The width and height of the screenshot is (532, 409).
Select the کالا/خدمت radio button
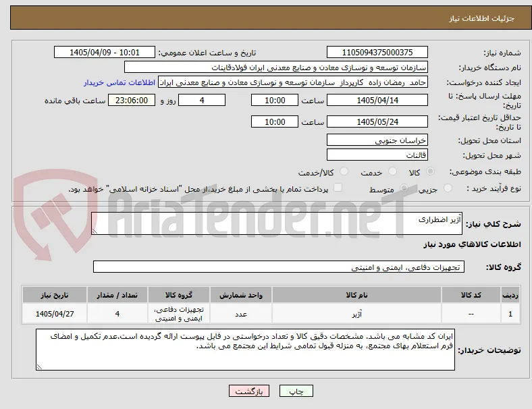point(344,171)
